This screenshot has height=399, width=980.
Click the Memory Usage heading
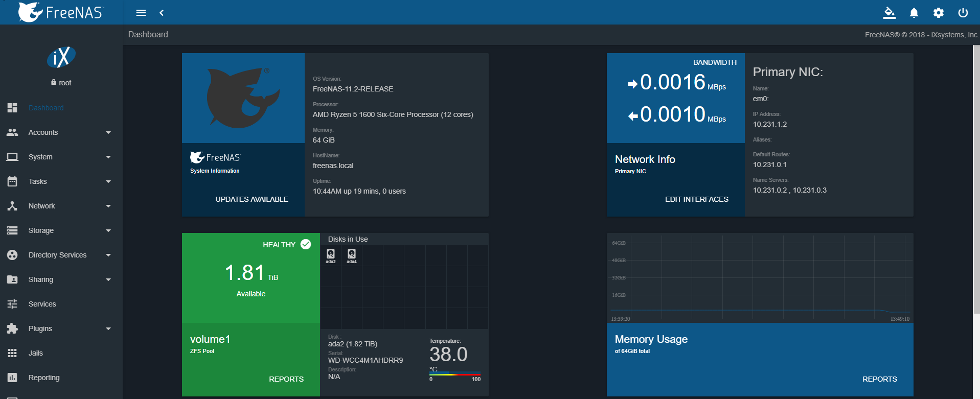click(x=651, y=339)
